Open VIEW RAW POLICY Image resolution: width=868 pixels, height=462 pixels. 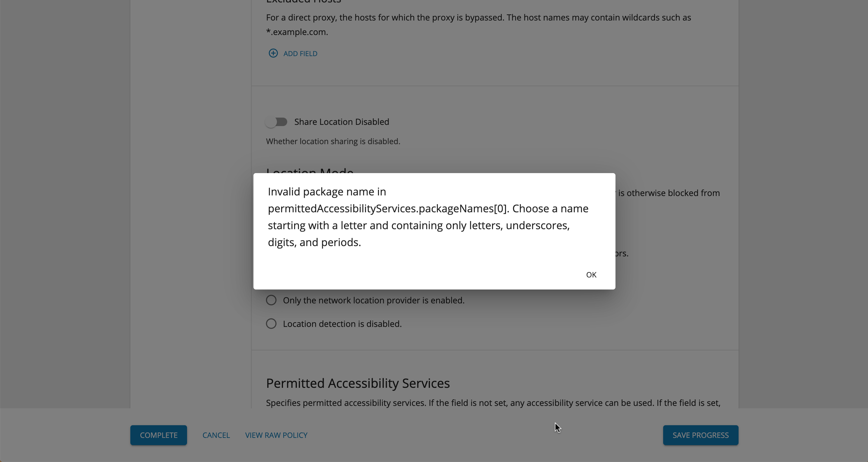276,435
